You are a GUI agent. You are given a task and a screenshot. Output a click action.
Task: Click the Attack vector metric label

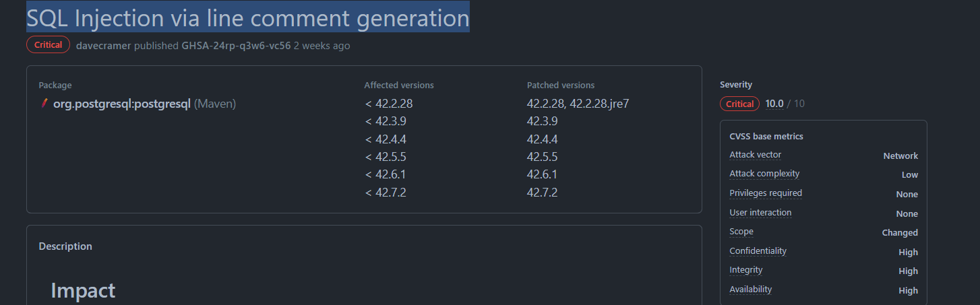(x=755, y=155)
